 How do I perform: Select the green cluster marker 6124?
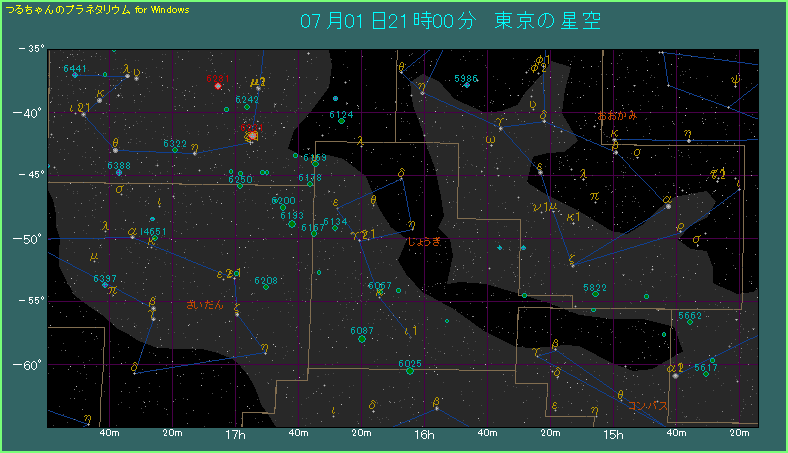click(341, 122)
